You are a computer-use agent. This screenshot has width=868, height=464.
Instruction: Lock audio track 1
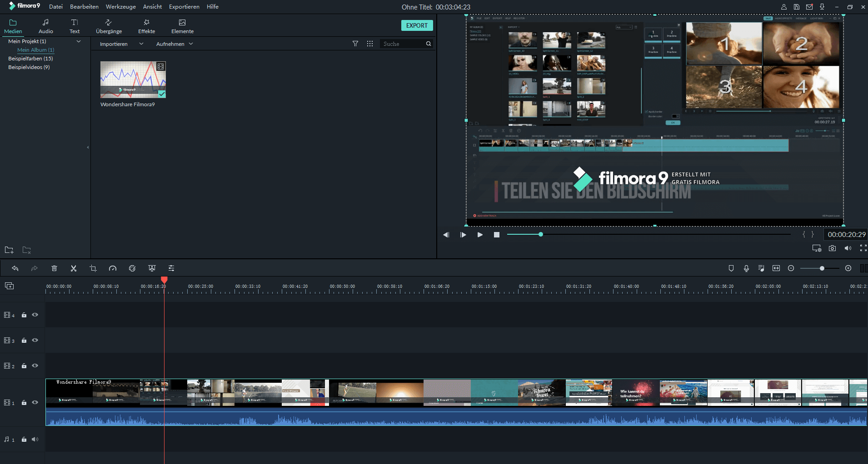(x=24, y=439)
